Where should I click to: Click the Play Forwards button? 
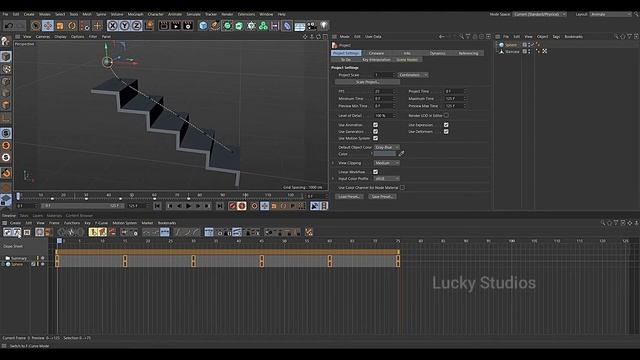(x=189, y=206)
